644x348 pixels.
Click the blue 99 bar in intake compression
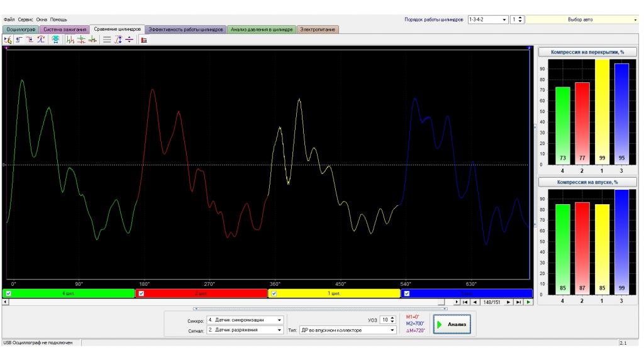click(622, 242)
